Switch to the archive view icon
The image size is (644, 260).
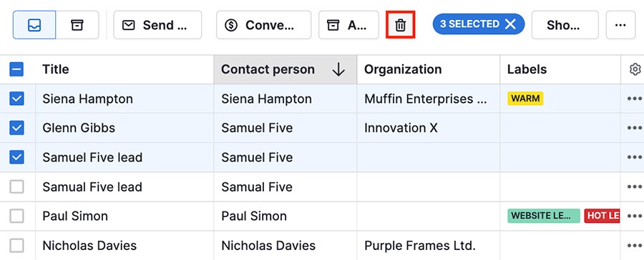coord(77,25)
